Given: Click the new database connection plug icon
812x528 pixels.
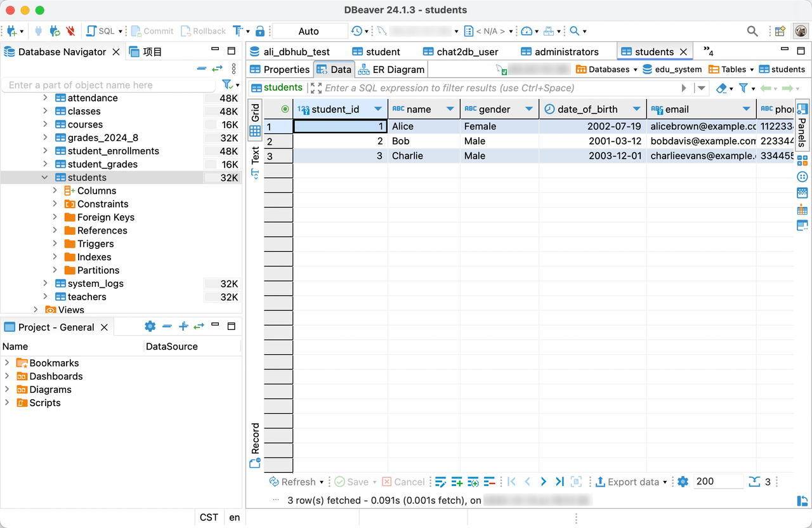Looking at the screenshot, I should [11, 31].
